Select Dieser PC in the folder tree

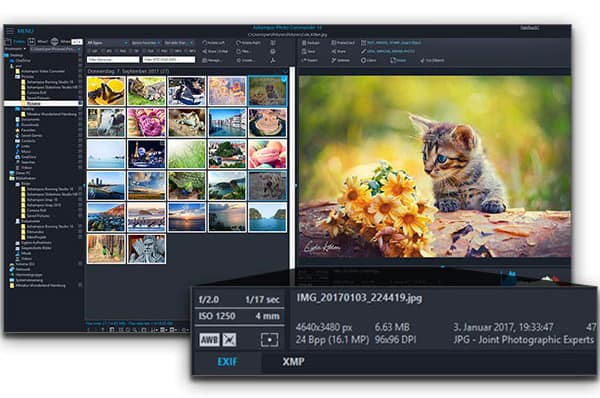pyautogui.click(x=23, y=173)
